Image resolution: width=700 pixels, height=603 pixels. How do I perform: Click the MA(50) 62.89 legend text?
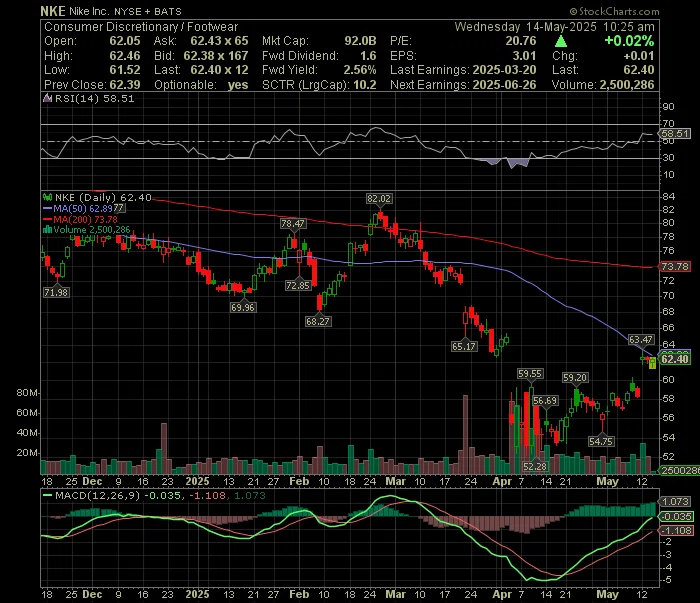[x=83, y=208]
